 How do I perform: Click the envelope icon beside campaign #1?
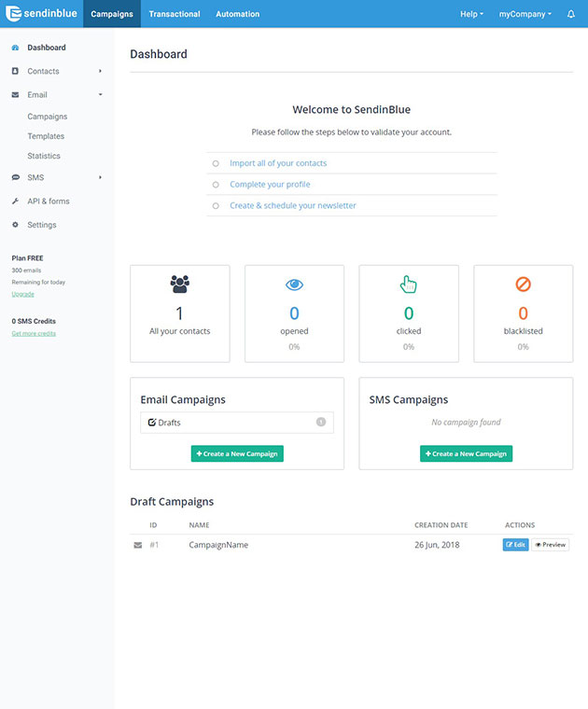[x=138, y=545]
